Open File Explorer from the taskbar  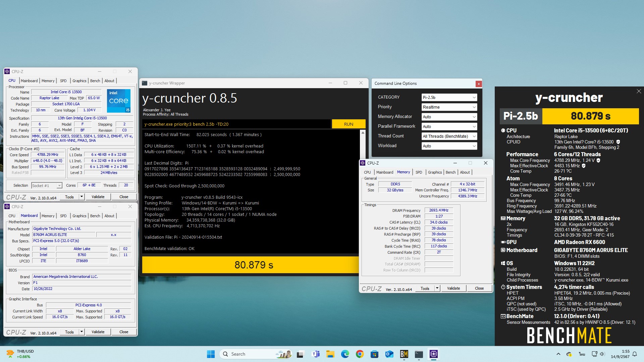point(330,354)
